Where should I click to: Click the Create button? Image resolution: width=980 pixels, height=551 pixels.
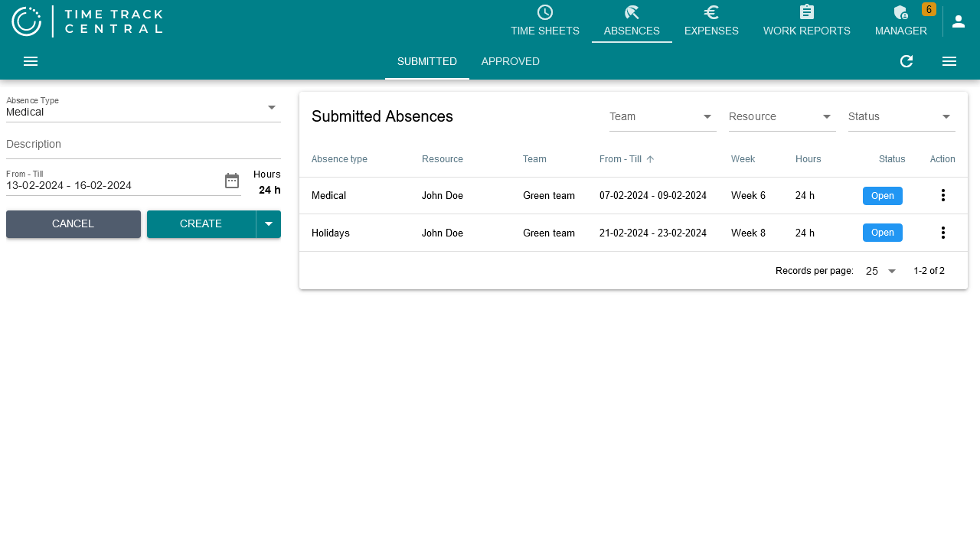[201, 224]
